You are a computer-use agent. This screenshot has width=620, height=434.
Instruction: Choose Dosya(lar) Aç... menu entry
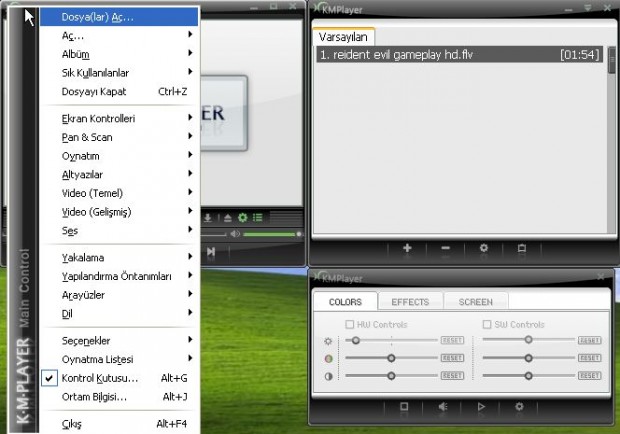[x=119, y=17]
